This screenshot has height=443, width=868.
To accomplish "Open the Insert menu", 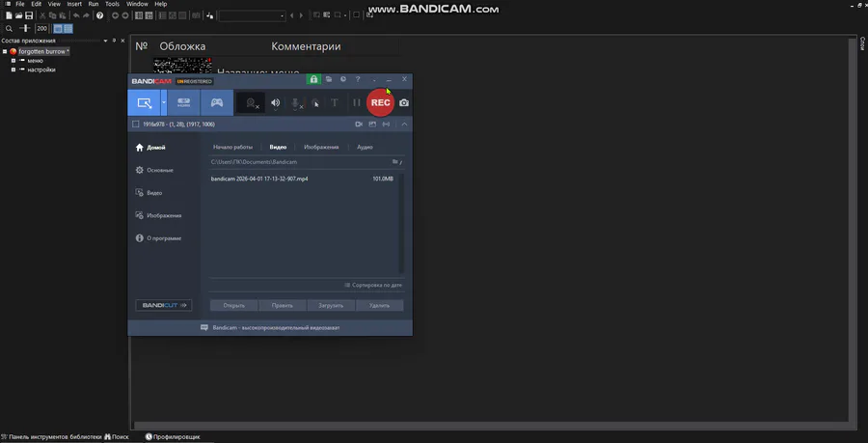I will pos(74,4).
